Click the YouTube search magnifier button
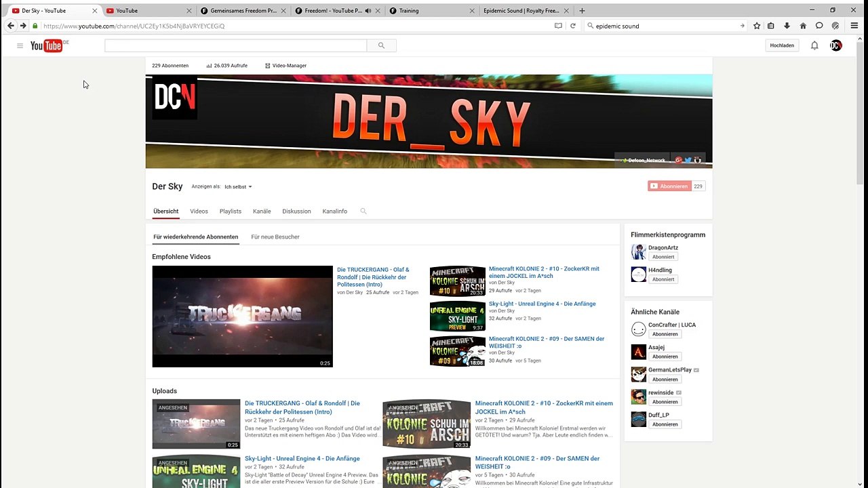 click(381, 45)
